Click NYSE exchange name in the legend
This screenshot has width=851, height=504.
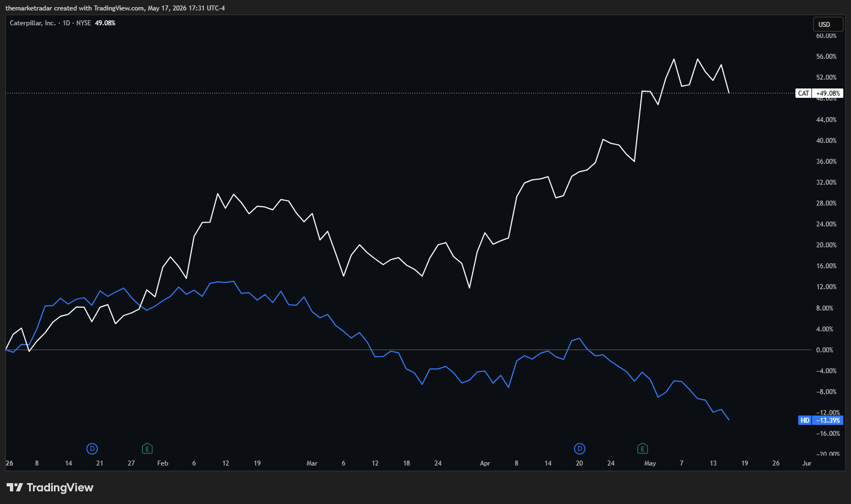[84, 23]
